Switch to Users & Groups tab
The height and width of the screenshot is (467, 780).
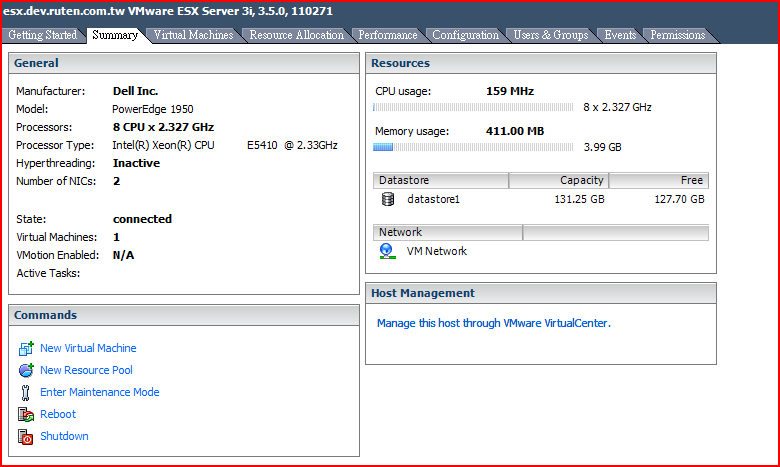click(x=551, y=35)
